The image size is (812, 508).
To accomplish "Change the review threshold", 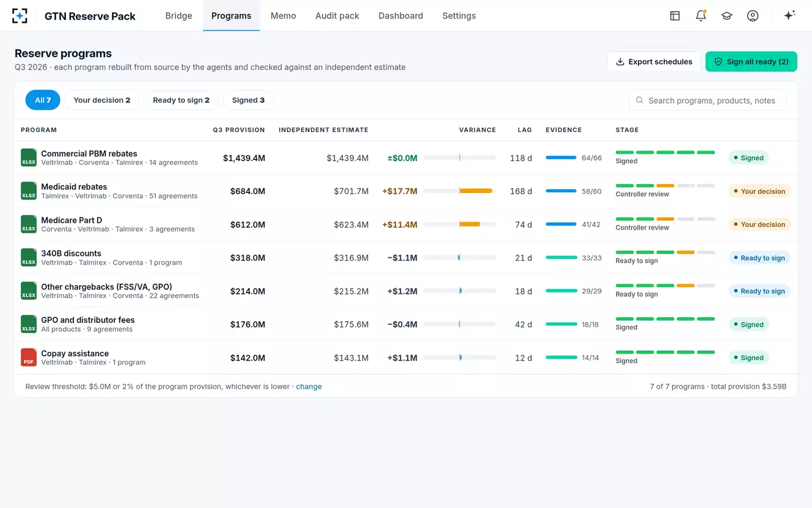I will 309,387.
